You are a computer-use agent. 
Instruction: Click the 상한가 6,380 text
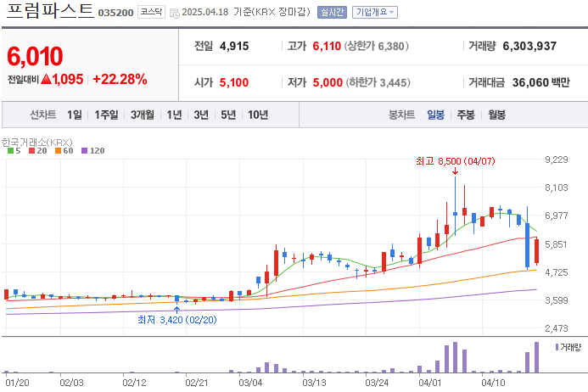(377, 46)
